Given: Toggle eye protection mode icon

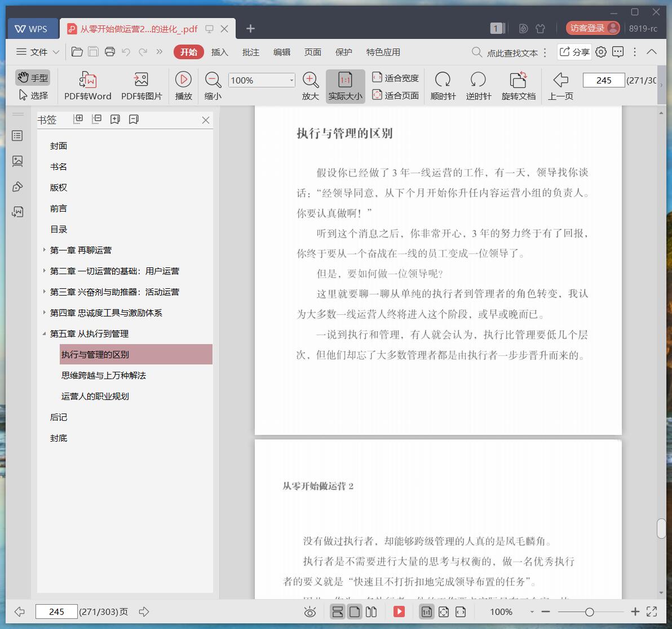Looking at the screenshot, I should [310, 612].
